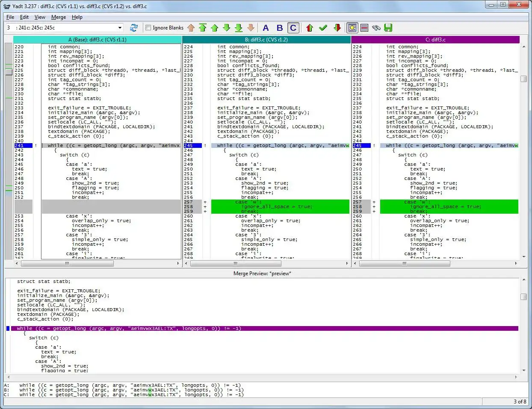This screenshot has height=409, width=532.
Task: Toggle merge choice B button
Action: coord(280,28)
